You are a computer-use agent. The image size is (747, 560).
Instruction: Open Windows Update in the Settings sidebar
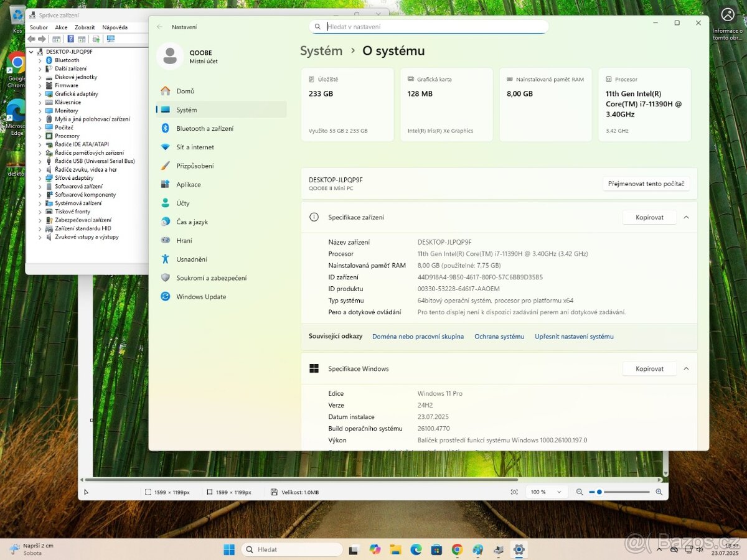203,297
